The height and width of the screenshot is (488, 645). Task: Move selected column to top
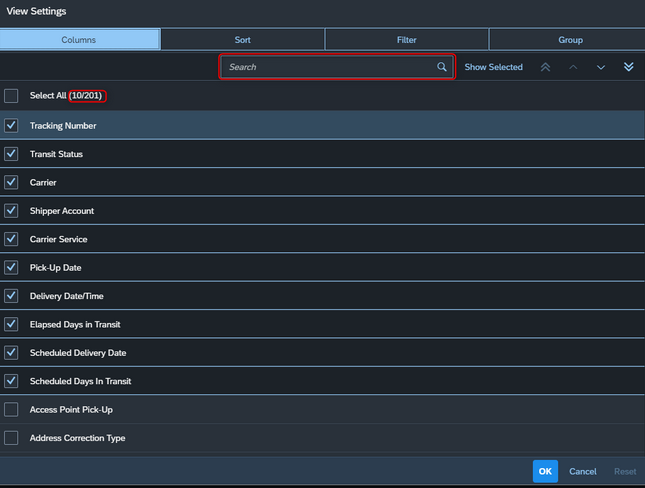(x=545, y=67)
